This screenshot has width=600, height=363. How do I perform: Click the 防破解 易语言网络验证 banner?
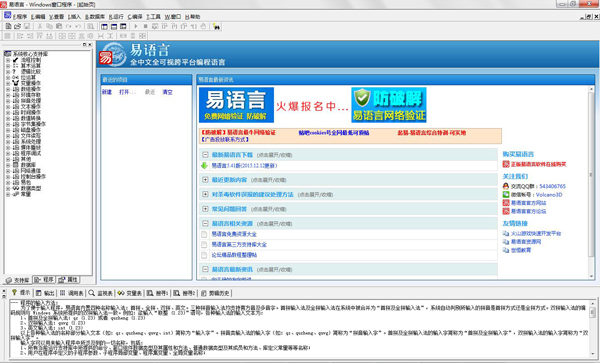pos(389,105)
